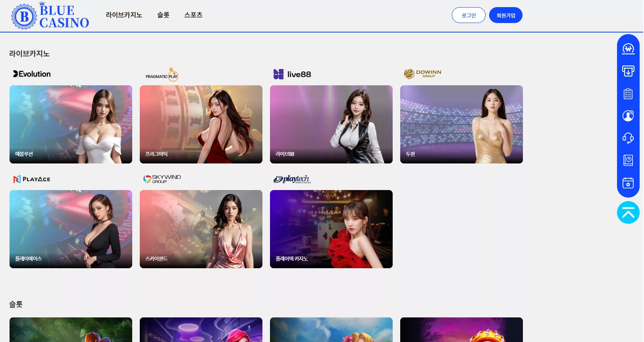Click the Evolution provider logo
Screen dimensions: 644x342
pyautogui.click(x=32, y=74)
